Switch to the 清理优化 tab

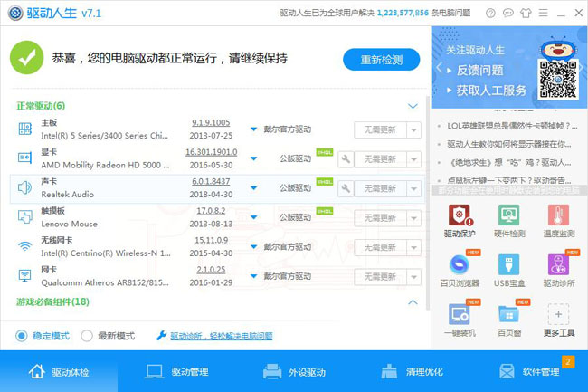[x=412, y=372]
